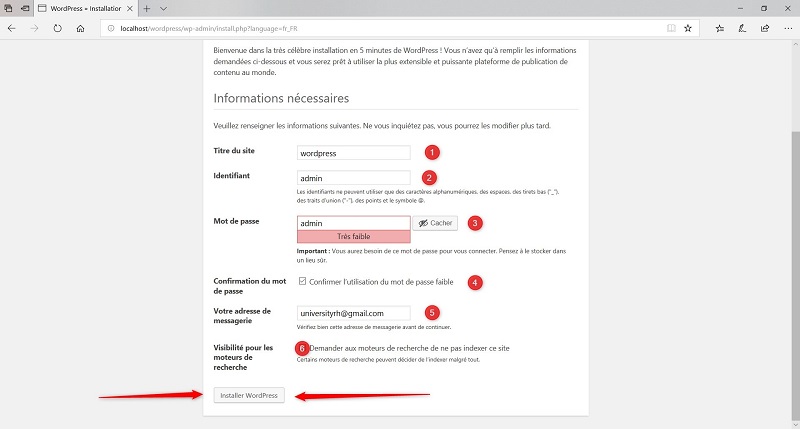This screenshot has width=800, height=429.
Task: Click Demander aux moteurs de recherche text
Action: (x=410, y=348)
